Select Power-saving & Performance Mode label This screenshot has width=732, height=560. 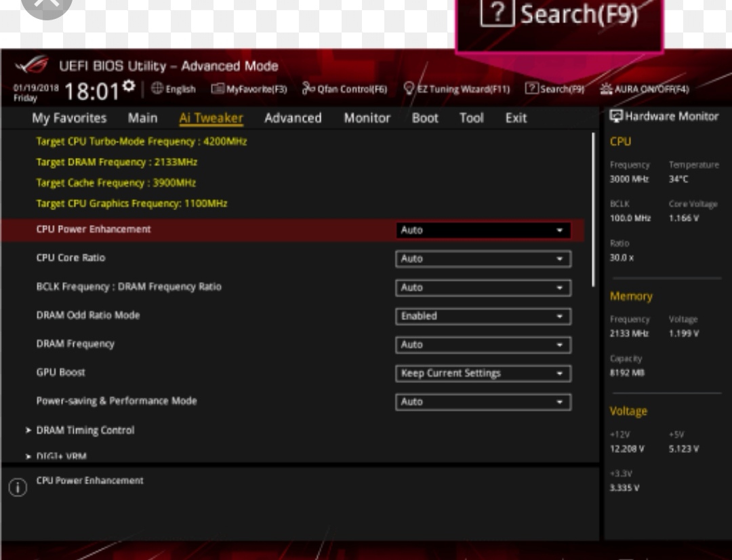click(117, 401)
